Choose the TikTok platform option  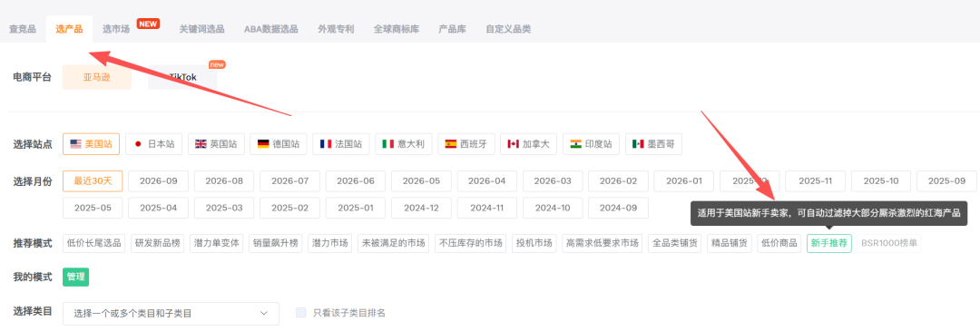[x=182, y=77]
